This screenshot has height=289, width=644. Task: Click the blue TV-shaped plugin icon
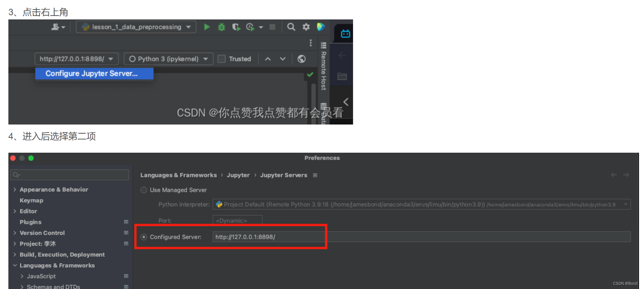(x=345, y=34)
